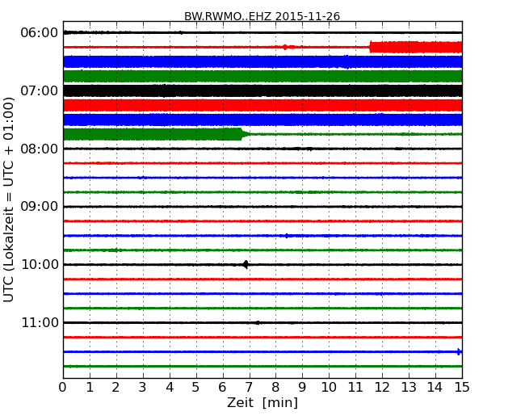Click the x-axis tick label 13
The width and height of the screenshot is (525, 420).
(409, 388)
